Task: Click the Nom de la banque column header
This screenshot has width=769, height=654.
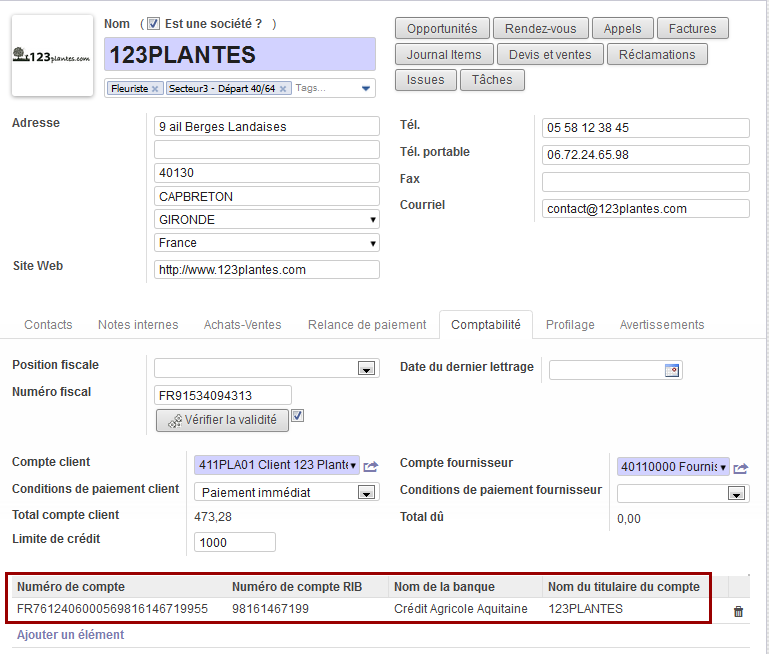Action: [x=444, y=586]
